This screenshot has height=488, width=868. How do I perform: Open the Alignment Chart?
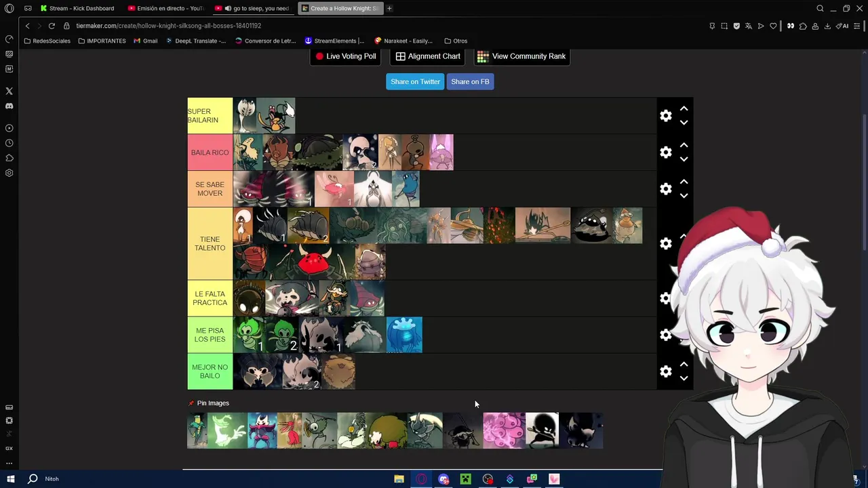click(x=428, y=56)
